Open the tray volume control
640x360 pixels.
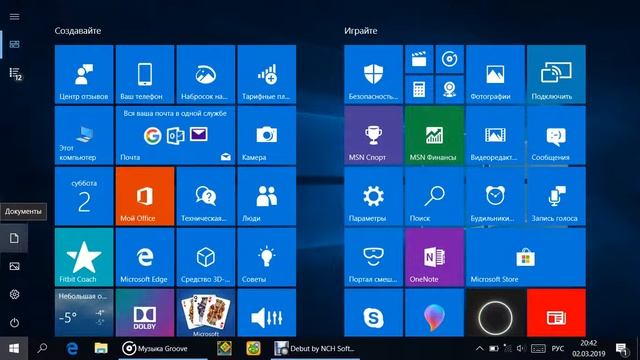521,349
